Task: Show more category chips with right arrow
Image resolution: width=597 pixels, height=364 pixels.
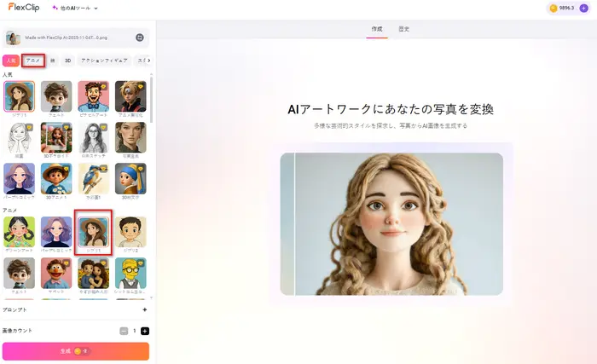Action: click(149, 61)
